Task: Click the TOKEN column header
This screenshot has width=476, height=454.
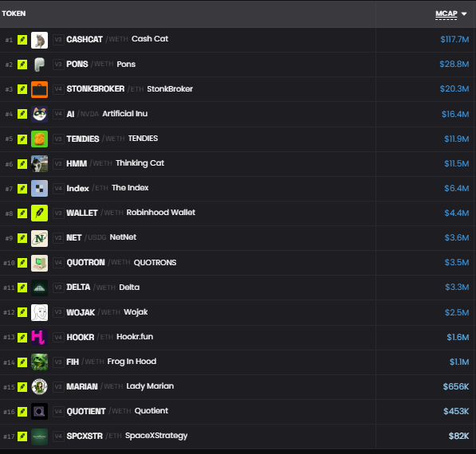Action: tap(14, 14)
